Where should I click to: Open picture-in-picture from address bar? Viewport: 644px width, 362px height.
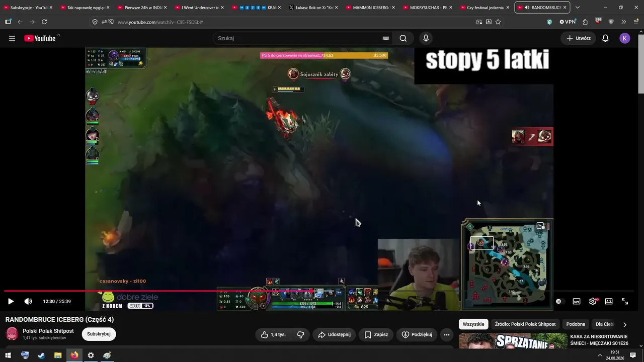pos(479,22)
